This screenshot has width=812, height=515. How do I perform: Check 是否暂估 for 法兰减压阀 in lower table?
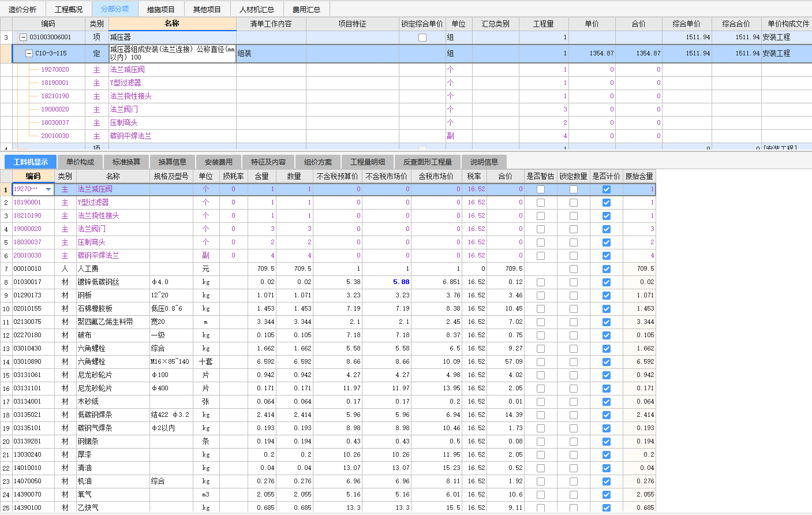pyautogui.click(x=541, y=189)
